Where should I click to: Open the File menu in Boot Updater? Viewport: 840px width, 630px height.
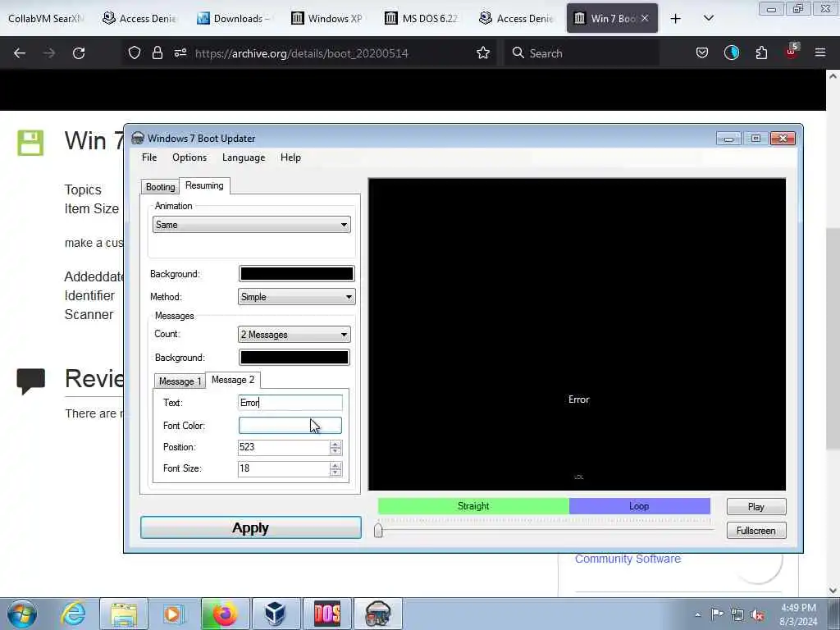click(149, 157)
